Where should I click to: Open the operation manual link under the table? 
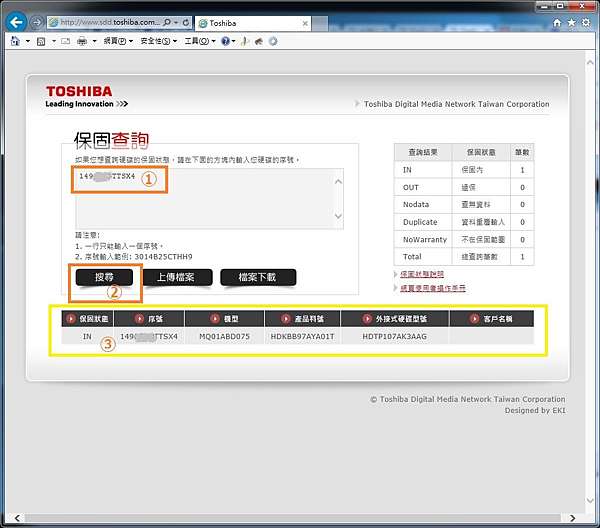point(433,288)
